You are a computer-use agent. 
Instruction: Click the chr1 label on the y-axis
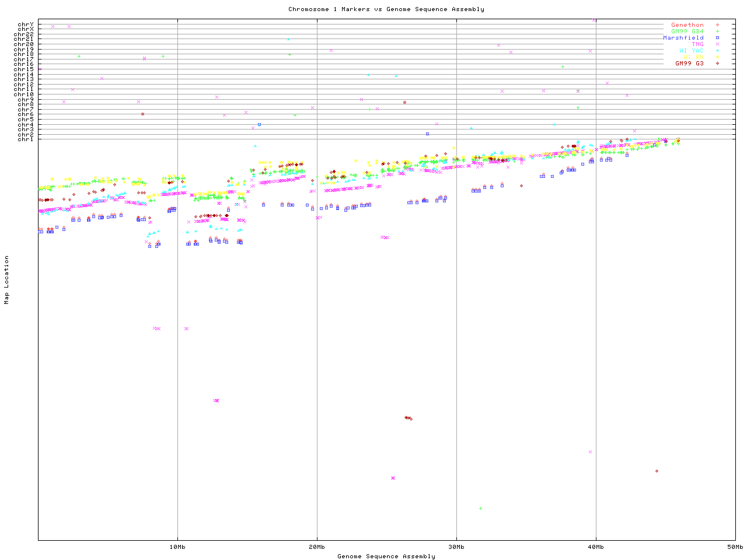click(x=26, y=139)
